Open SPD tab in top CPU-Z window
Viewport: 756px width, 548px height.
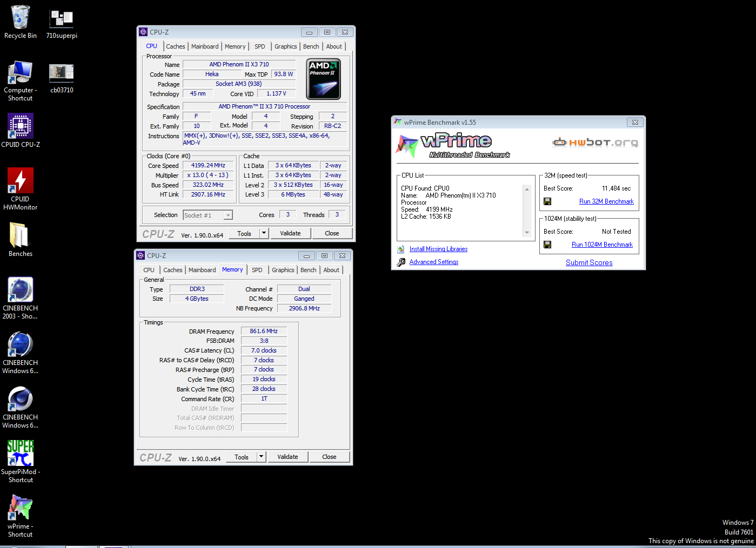[260, 46]
